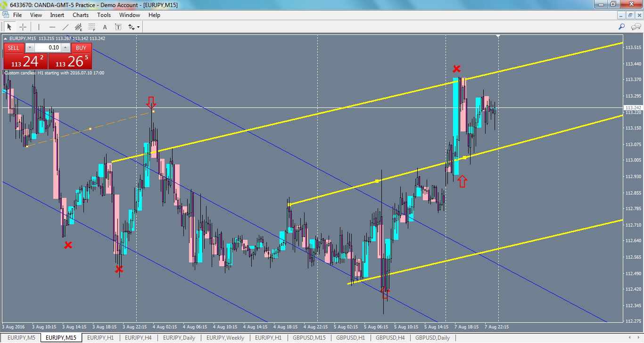Open the community chat icon

pos(635,27)
